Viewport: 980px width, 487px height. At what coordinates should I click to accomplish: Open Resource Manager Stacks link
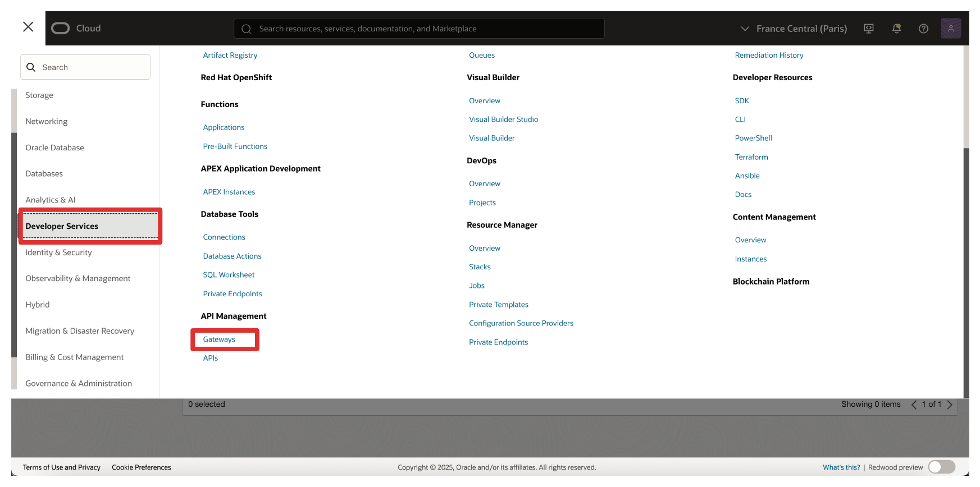coord(480,267)
